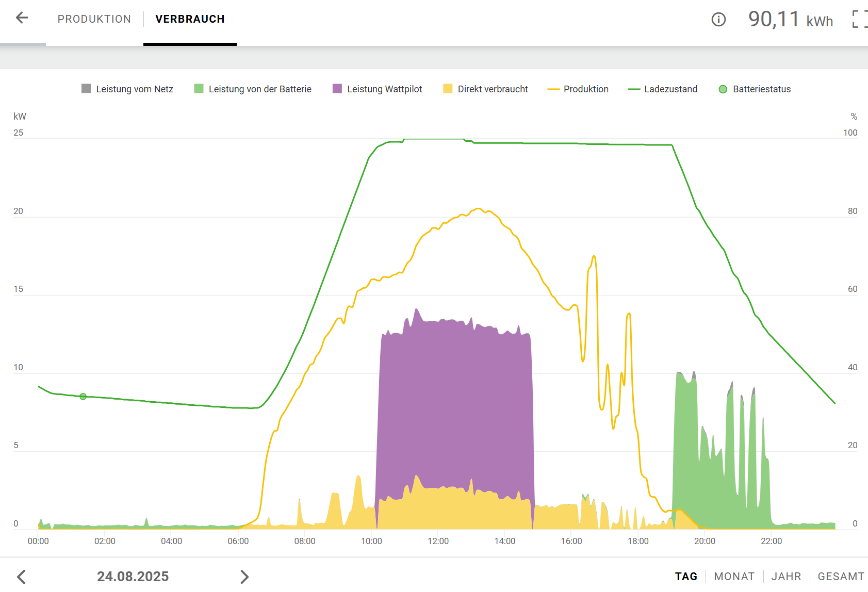Click the battery status marker on chart
Viewport: 868px width, 592px height.
(83, 397)
